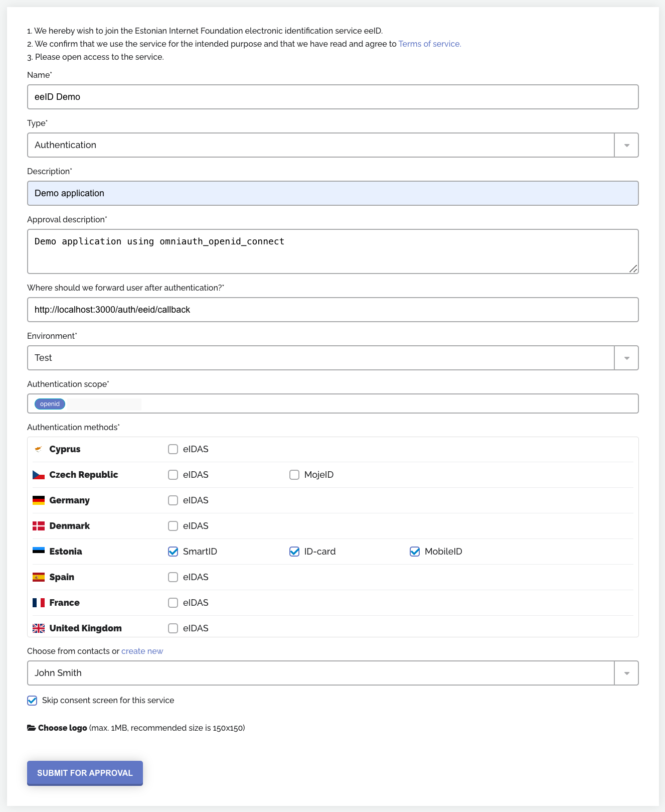Viewport: 665px width, 812px height.
Task: Click the Spain country label
Action: [62, 577]
